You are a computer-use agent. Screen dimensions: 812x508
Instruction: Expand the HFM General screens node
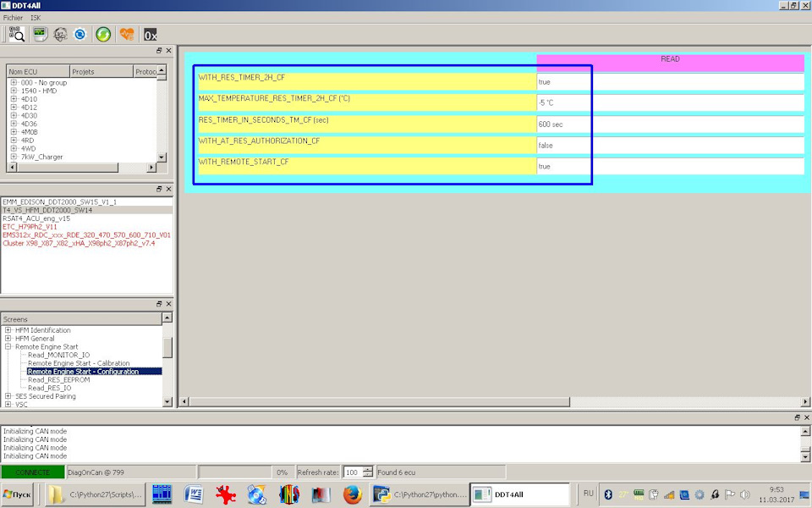pos(8,339)
